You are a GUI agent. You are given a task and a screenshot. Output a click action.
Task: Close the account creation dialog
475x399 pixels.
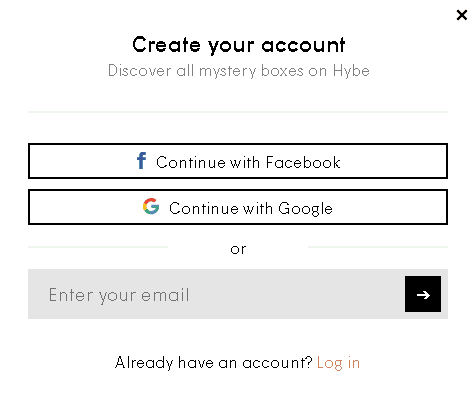point(462,15)
